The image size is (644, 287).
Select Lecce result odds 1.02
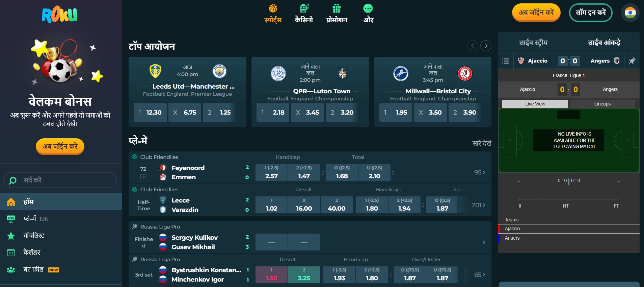(x=271, y=205)
